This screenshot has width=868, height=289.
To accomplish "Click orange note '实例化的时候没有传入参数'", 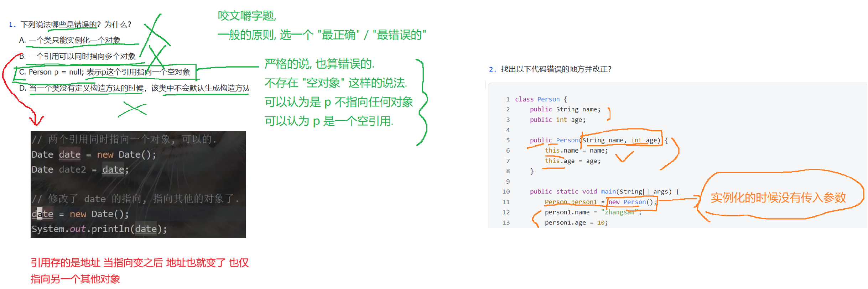I will [x=778, y=198].
